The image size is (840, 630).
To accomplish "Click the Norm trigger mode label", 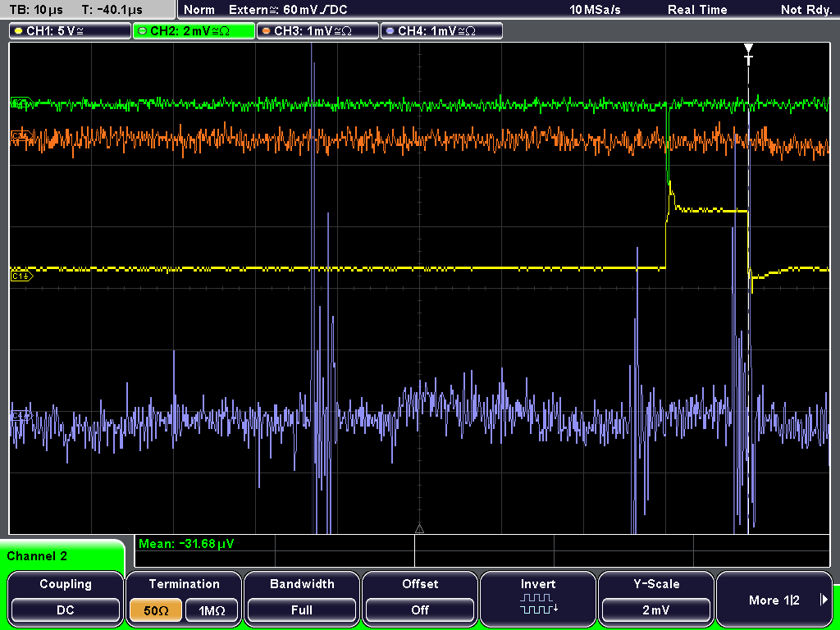I will [x=199, y=10].
